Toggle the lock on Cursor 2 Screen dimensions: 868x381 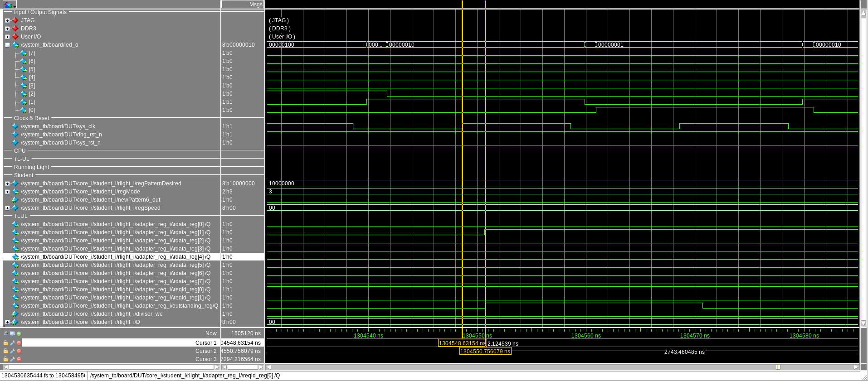(x=6, y=351)
